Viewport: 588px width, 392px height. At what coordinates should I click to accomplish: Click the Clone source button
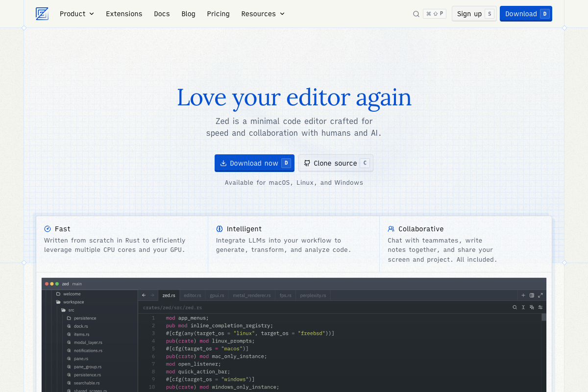(x=336, y=163)
